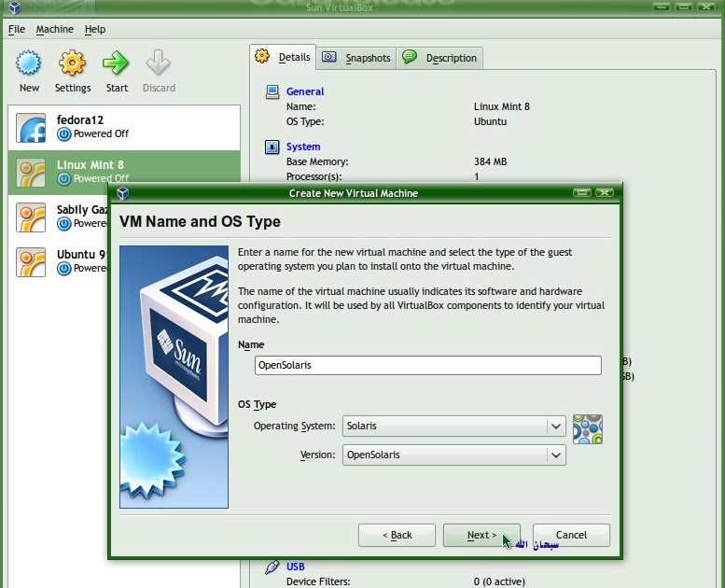Open the USB section link
The height and width of the screenshot is (588, 725).
click(x=296, y=567)
